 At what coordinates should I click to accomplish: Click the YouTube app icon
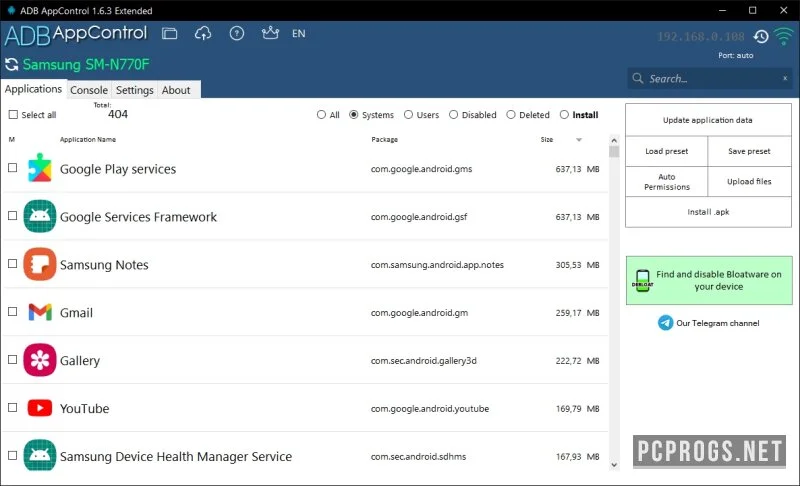40,407
